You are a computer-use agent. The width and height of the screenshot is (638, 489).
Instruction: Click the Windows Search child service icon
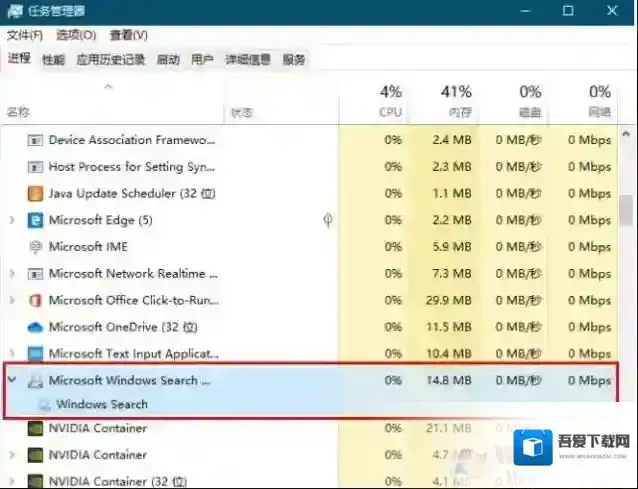[x=44, y=404]
